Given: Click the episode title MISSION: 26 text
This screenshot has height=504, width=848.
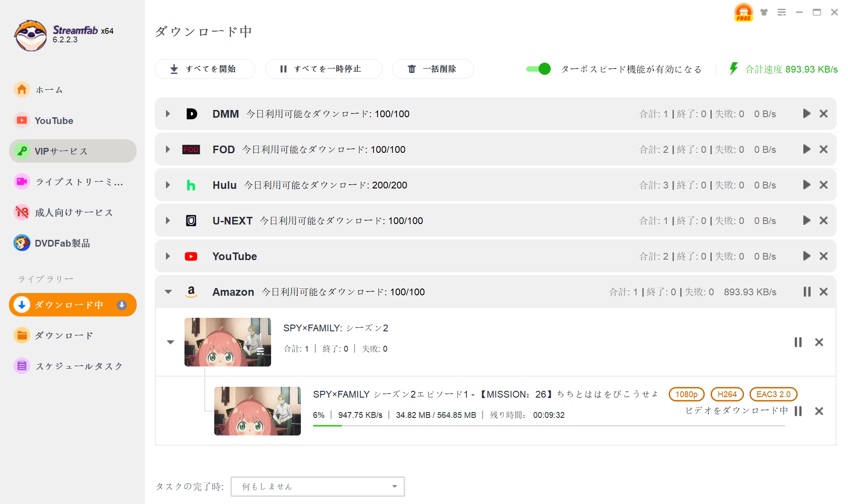Looking at the screenshot, I should point(485,394).
